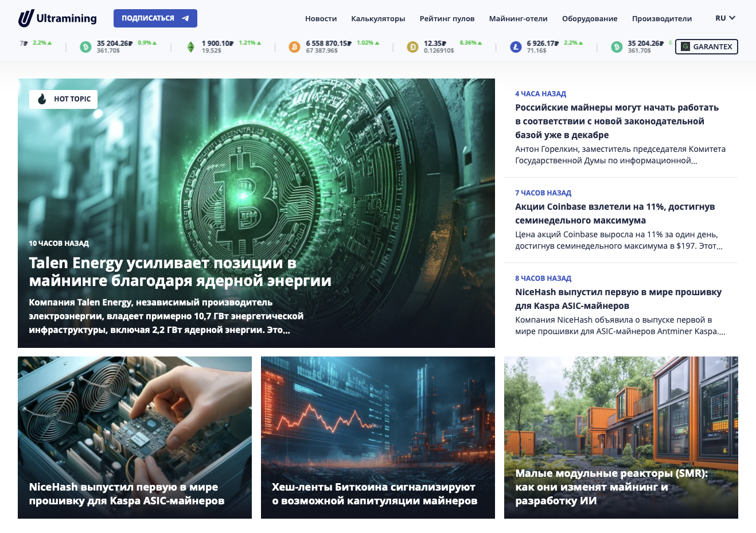
Task: Open the Coinbase shares 11% article
Action: (615, 213)
